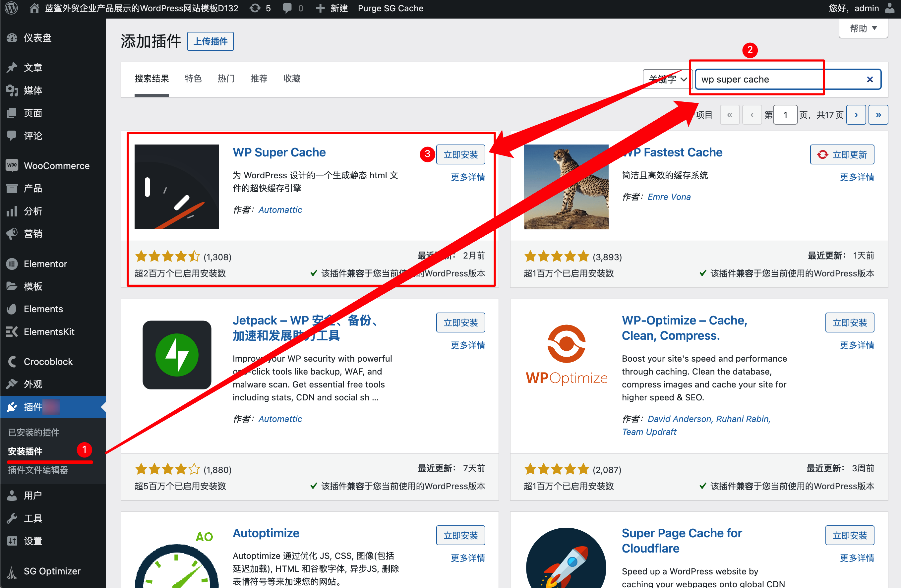
Task: Open 模板 templates in the sidebar
Action: click(x=53, y=286)
